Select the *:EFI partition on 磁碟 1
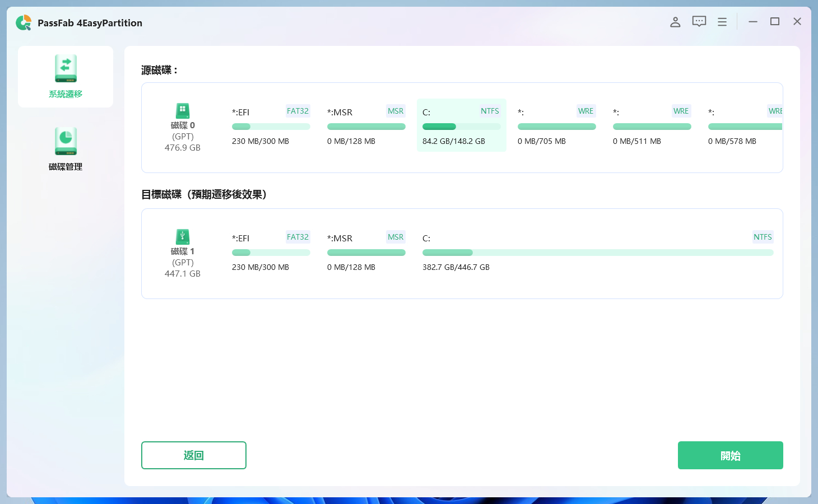The height and width of the screenshot is (504, 818). click(271, 251)
